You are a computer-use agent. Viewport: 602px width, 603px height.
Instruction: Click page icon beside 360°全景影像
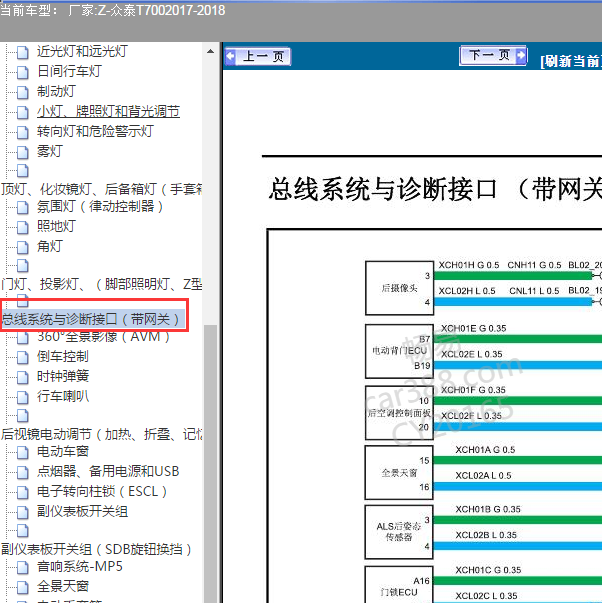23,338
